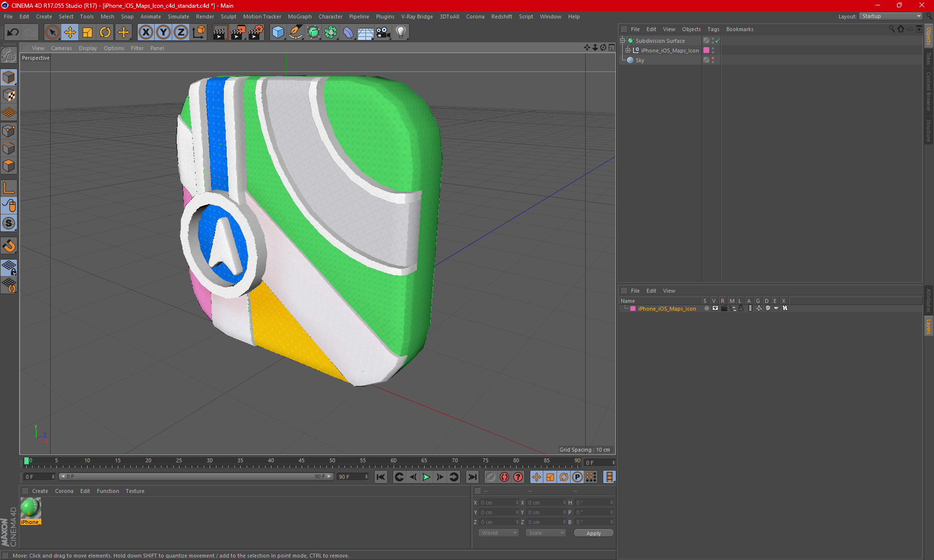Click the Undo arrow icon
This screenshot has height=560, width=934.
(x=13, y=33)
